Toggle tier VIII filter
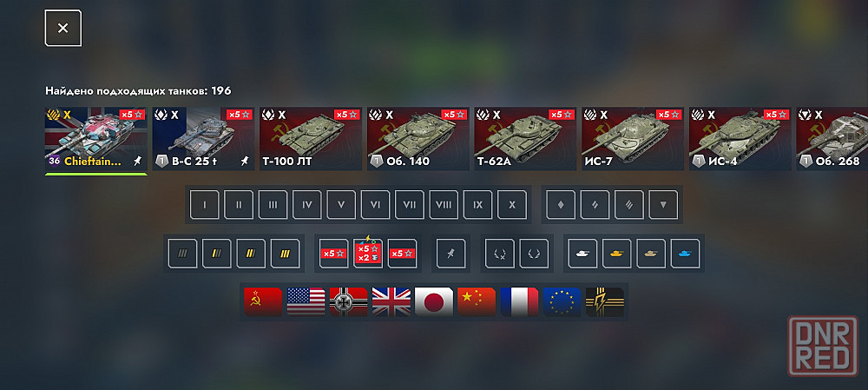The height and width of the screenshot is (390, 868). click(x=444, y=205)
